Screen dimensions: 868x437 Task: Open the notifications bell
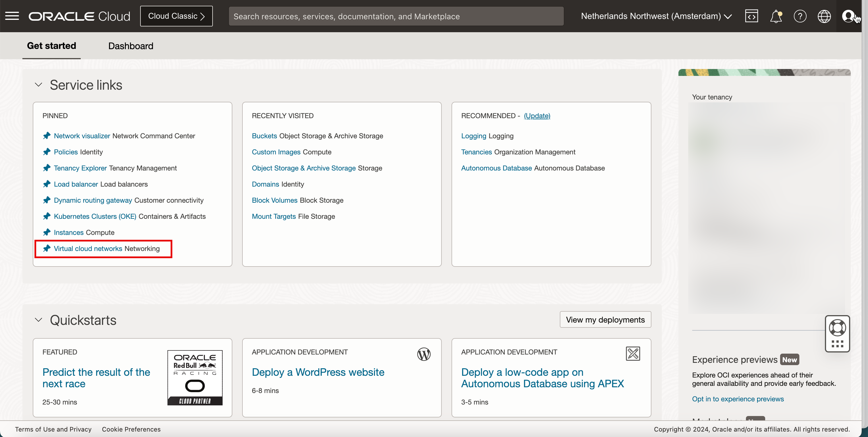(776, 16)
